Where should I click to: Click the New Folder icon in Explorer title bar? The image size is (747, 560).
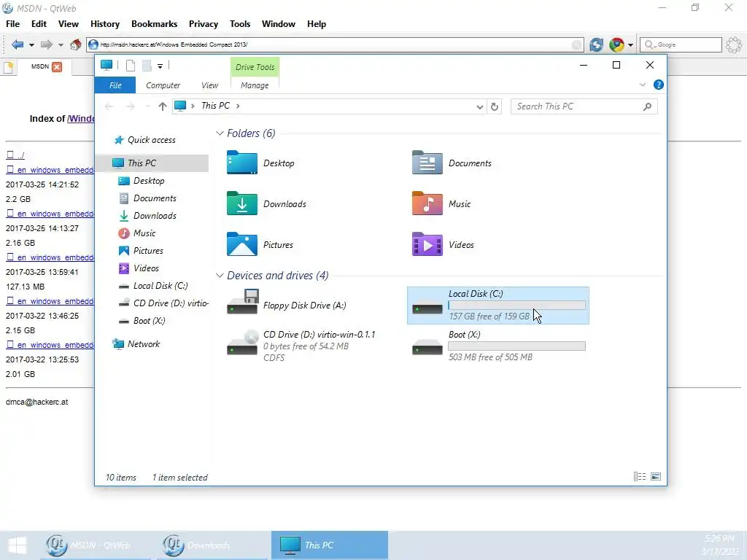[147, 66]
